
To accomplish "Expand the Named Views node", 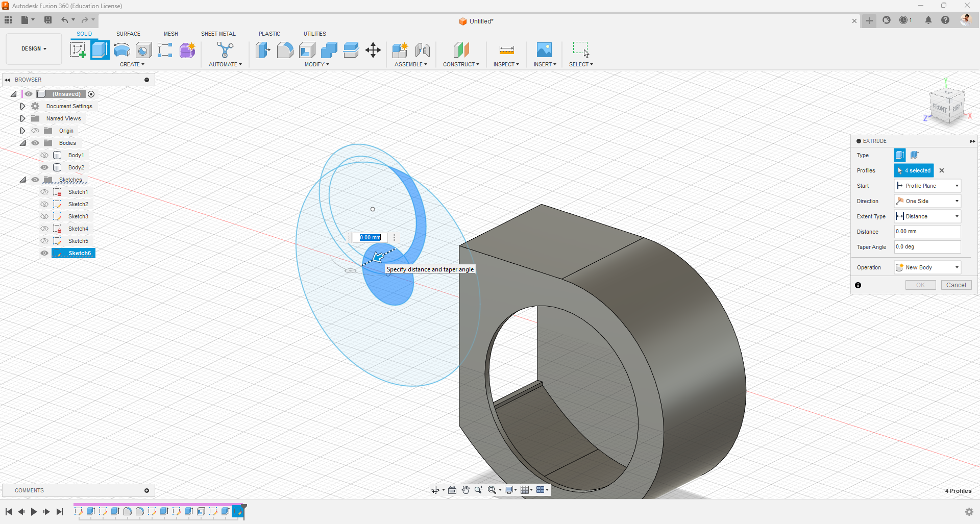I will point(22,118).
